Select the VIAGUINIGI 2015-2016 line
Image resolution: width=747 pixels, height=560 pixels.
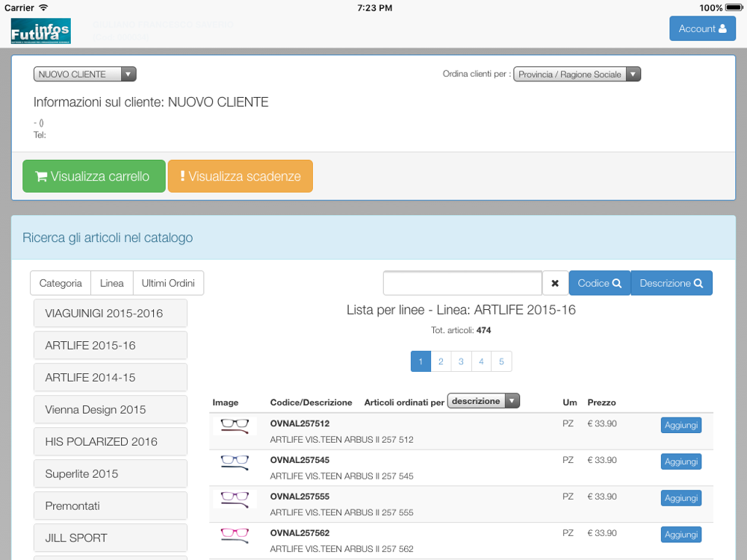(x=110, y=314)
